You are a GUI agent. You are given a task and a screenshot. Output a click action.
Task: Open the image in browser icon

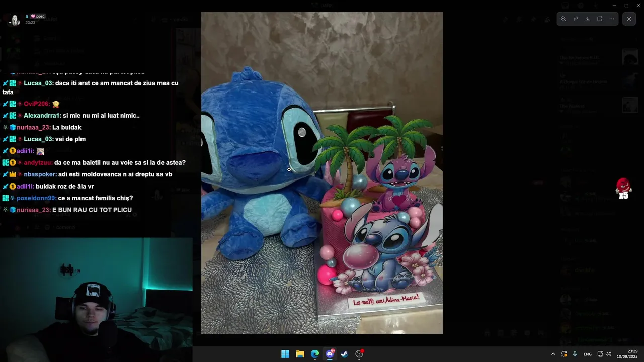point(600,19)
